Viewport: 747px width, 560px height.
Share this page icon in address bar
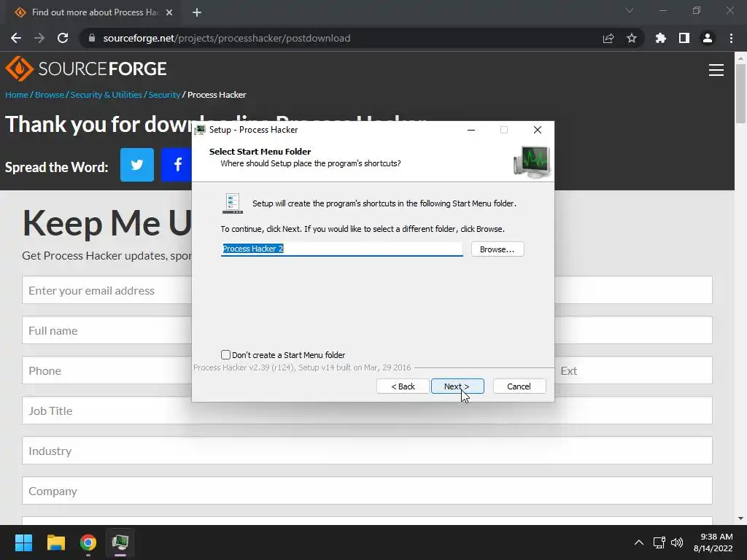point(608,38)
